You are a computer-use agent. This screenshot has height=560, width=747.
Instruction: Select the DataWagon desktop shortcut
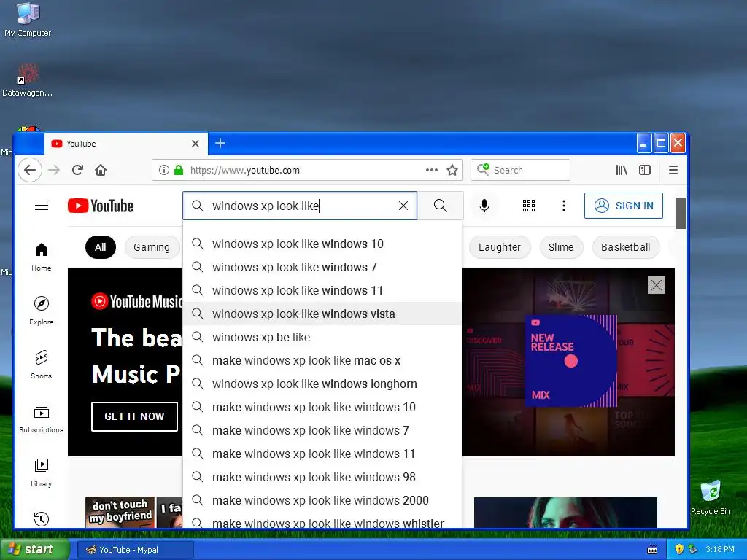pyautogui.click(x=28, y=80)
